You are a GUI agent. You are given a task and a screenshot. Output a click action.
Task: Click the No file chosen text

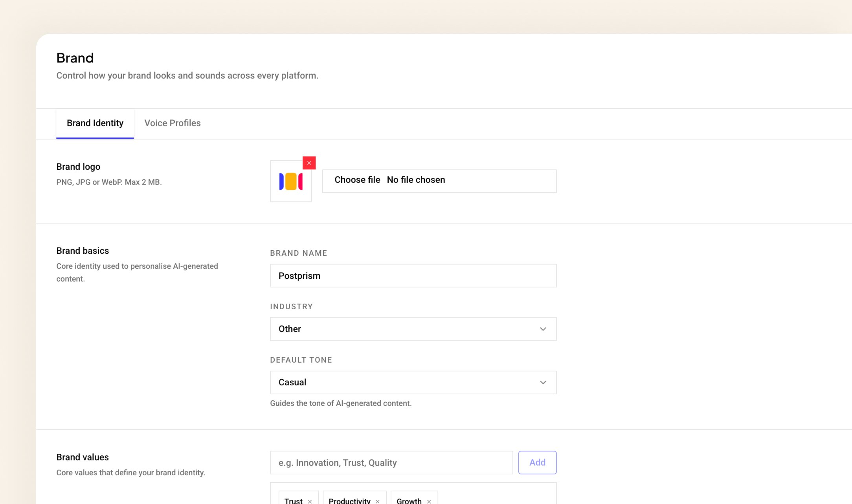pos(416,180)
